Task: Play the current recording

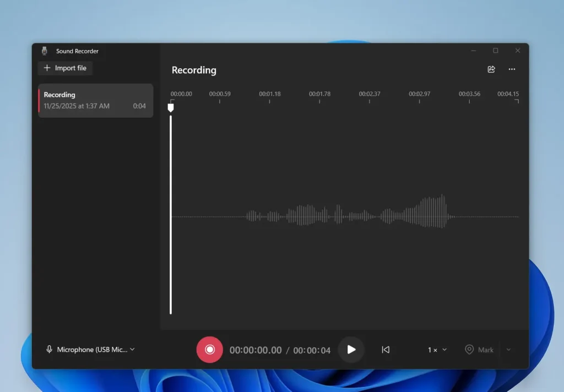Action: 351,350
